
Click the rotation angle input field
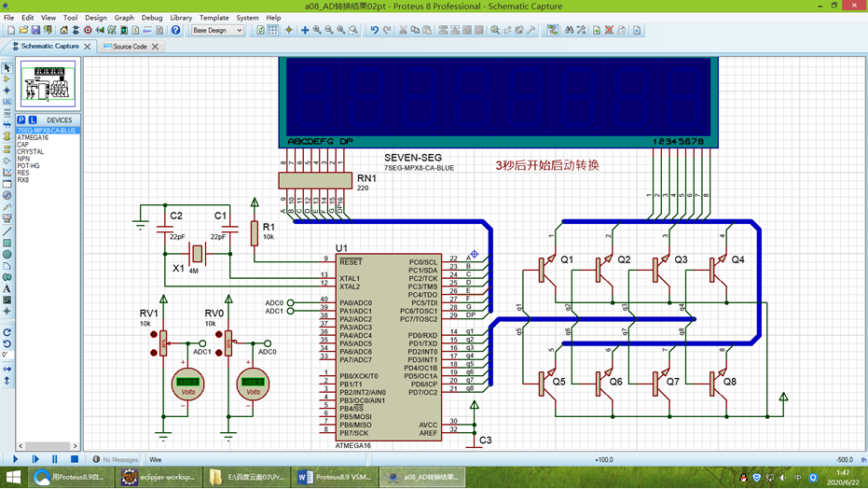(7, 355)
